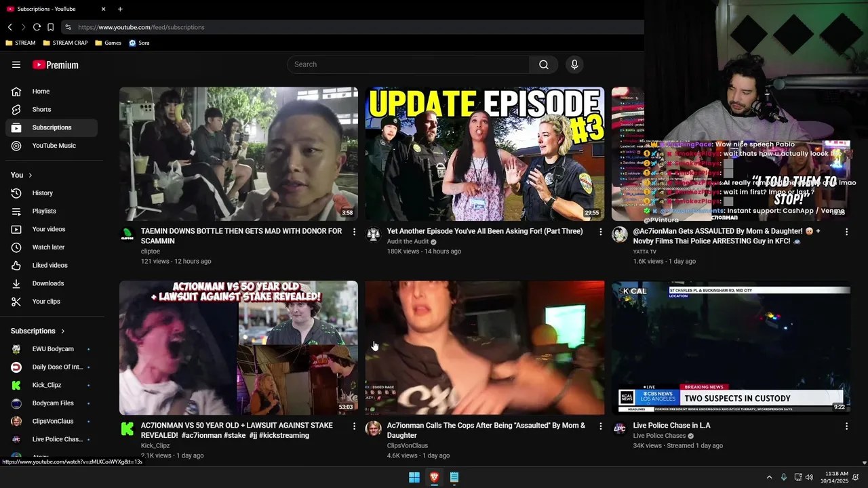868x488 pixels.
Task: Open Kick_Clipz channel in sidebar
Action: tap(52, 385)
